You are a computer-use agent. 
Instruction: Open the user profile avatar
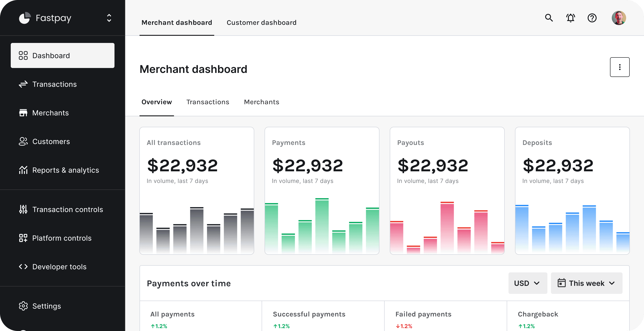point(619,18)
